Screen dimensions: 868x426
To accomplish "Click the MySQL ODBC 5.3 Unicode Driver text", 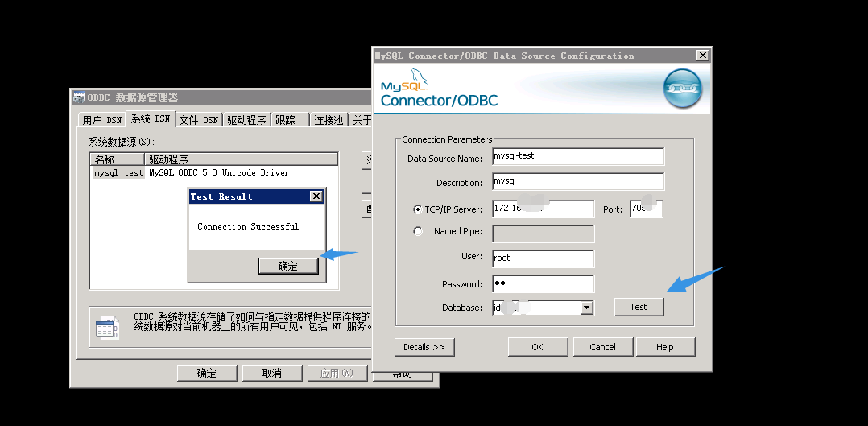I will point(219,173).
